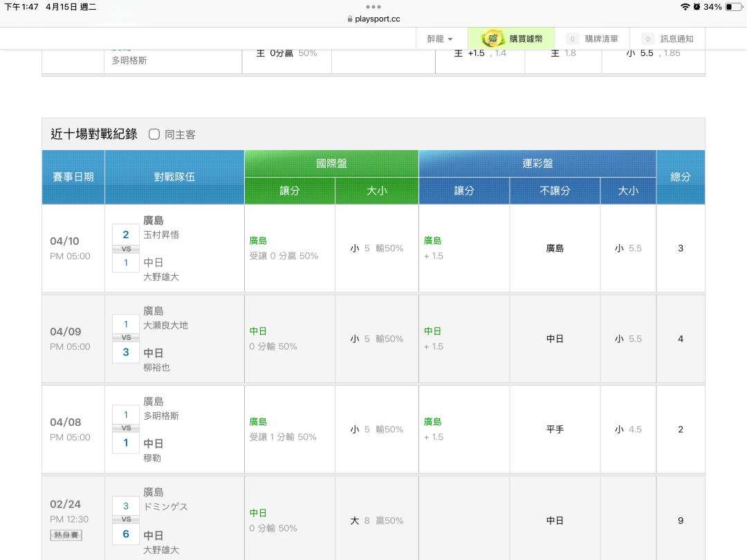Select pitcher 玉村昇悟

(x=161, y=235)
